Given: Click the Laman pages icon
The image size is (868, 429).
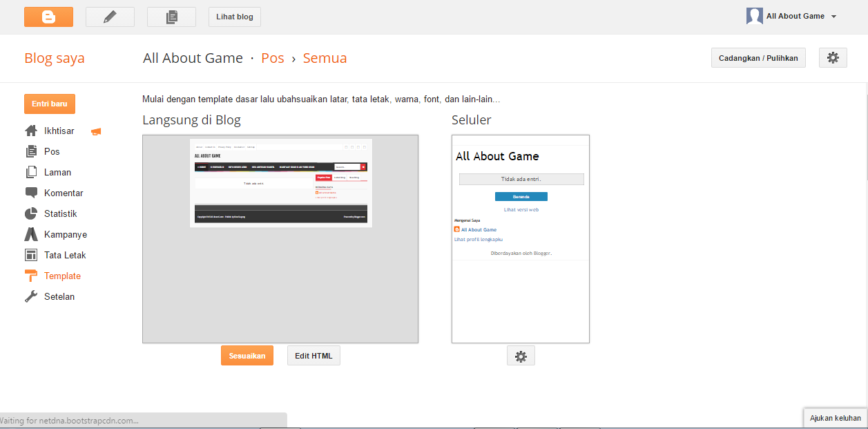Looking at the screenshot, I should [31, 172].
